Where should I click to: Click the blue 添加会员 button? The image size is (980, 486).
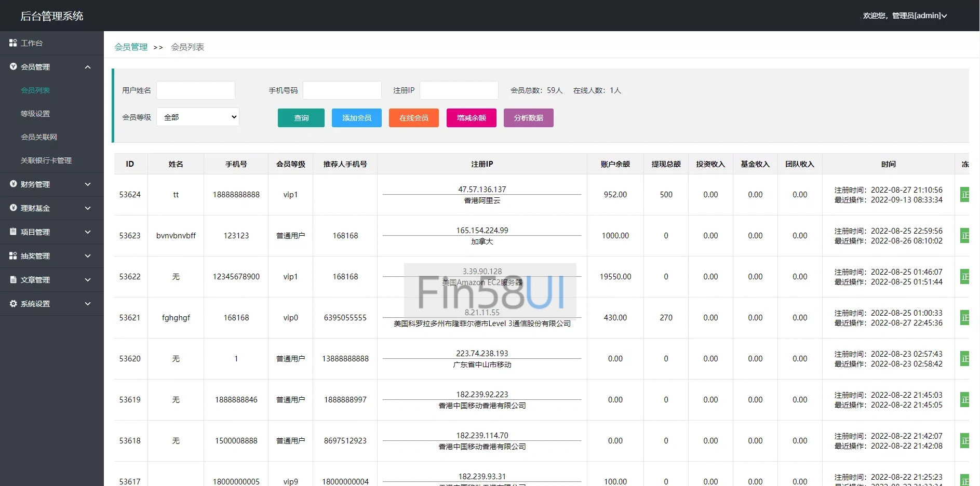coord(356,118)
